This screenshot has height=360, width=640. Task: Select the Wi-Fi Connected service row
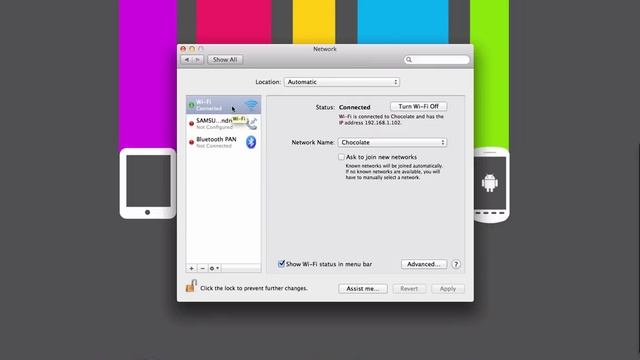click(x=223, y=105)
